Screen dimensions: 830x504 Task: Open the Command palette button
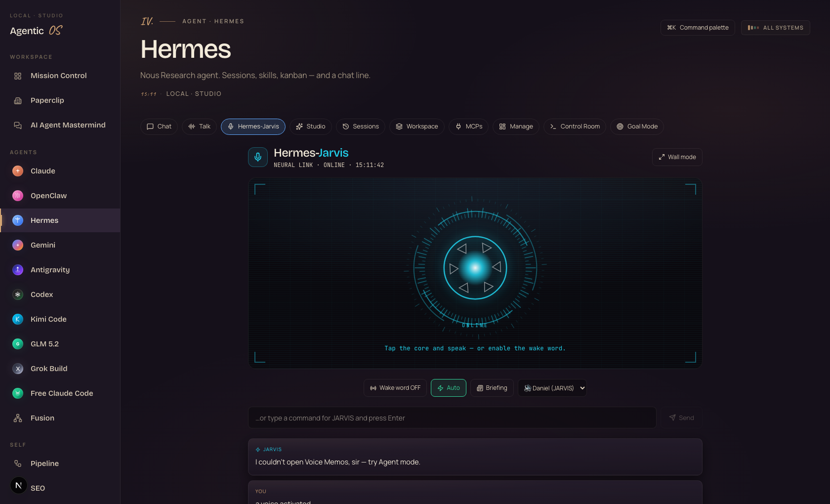coord(698,28)
